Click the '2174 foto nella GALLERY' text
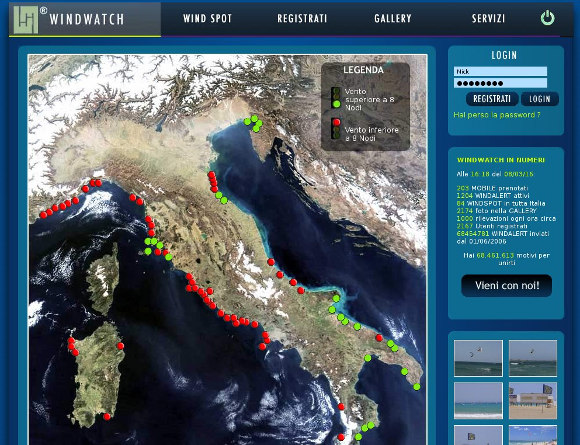 [496, 210]
